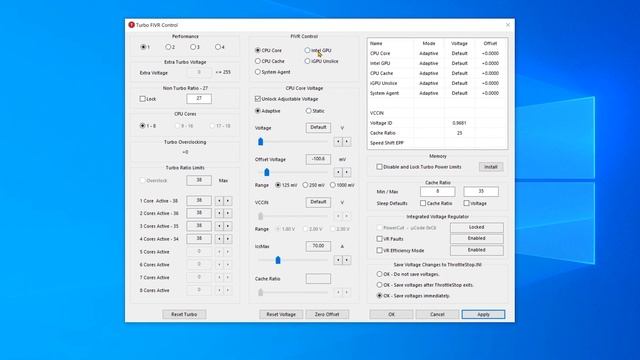640x360 pixels.
Task: Select System Agent row in voltage table
Action: click(437, 93)
